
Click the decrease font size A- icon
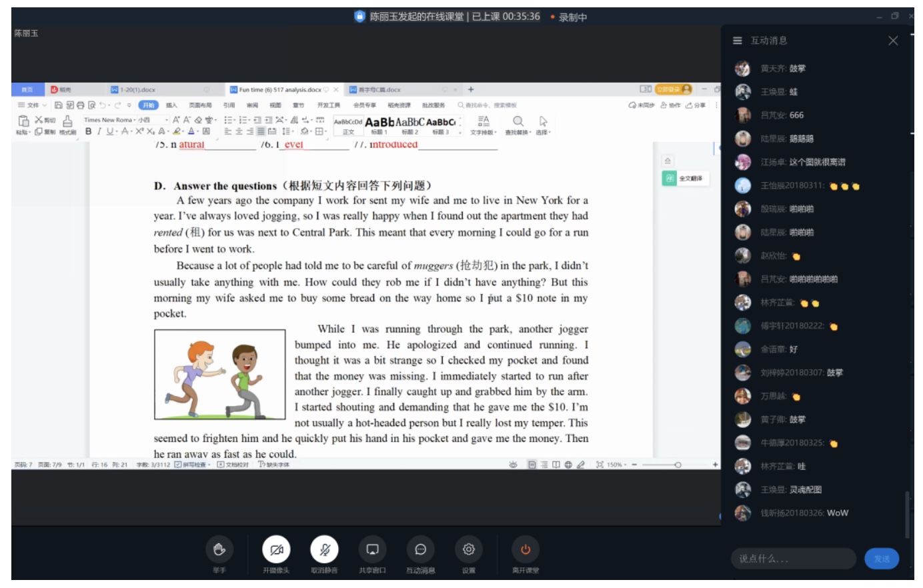tap(187, 120)
